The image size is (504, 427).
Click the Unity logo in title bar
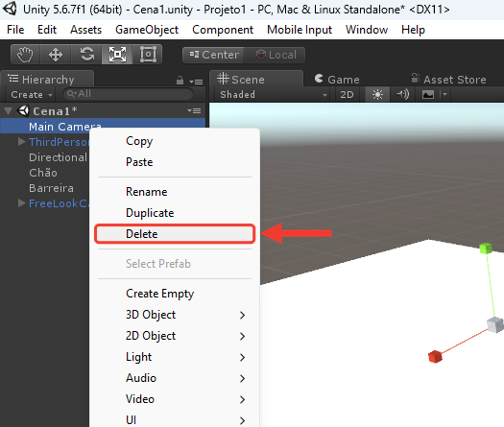point(10,9)
